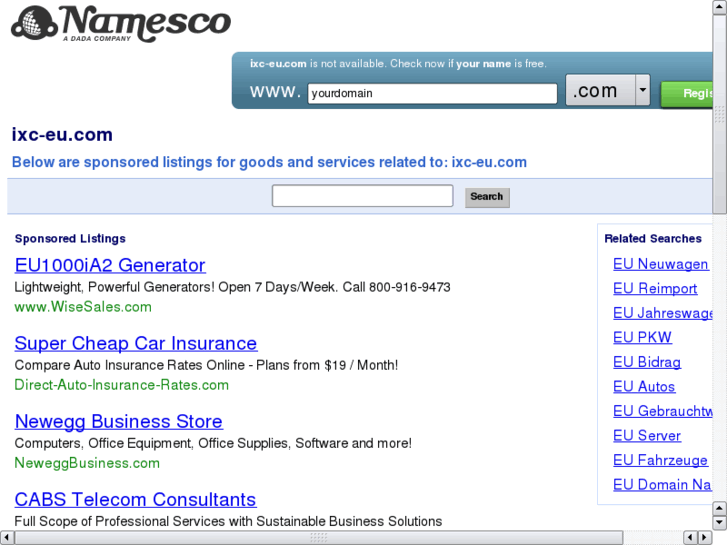Select EU Jahreswagen related search
Viewport: 727px width, 545px height.
(x=663, y=313)
